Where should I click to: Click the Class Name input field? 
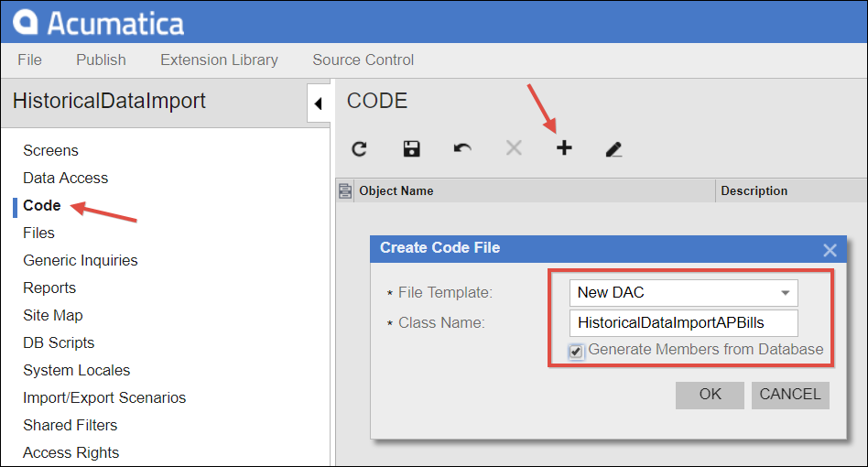pyautogui.click(x=684, y=323)
